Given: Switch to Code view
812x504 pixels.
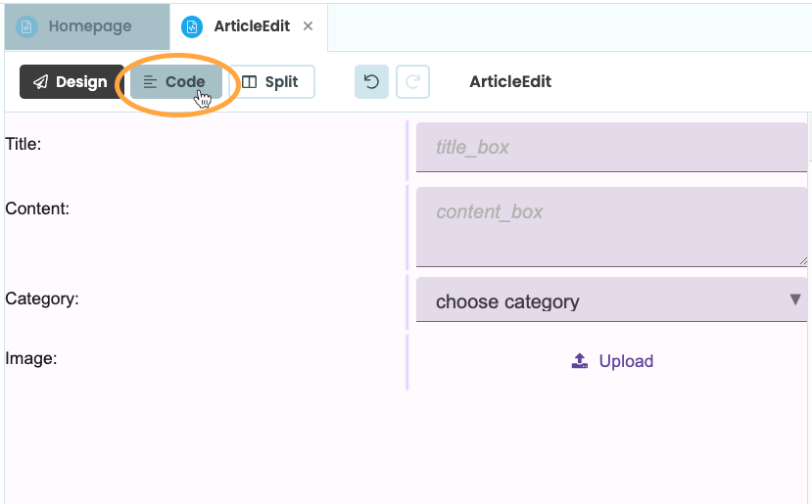Looking at the screenshot, I should pyautogui.click(x=175, y=82).
